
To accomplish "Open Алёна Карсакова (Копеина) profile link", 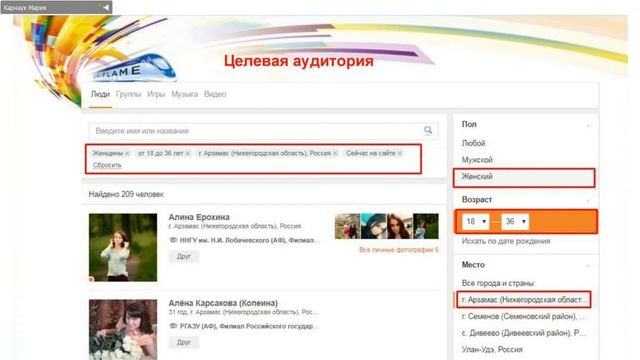I will click(x=223, y=303).
